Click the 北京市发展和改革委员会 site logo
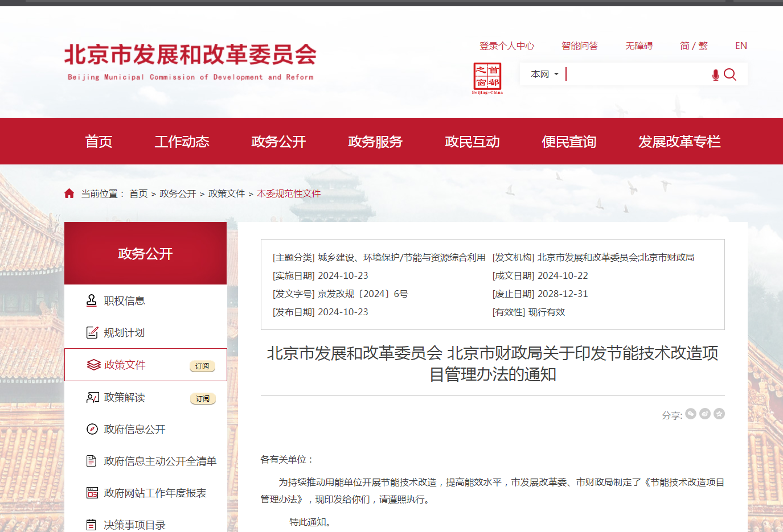783x532 pixels. click(x=190, y=61)
